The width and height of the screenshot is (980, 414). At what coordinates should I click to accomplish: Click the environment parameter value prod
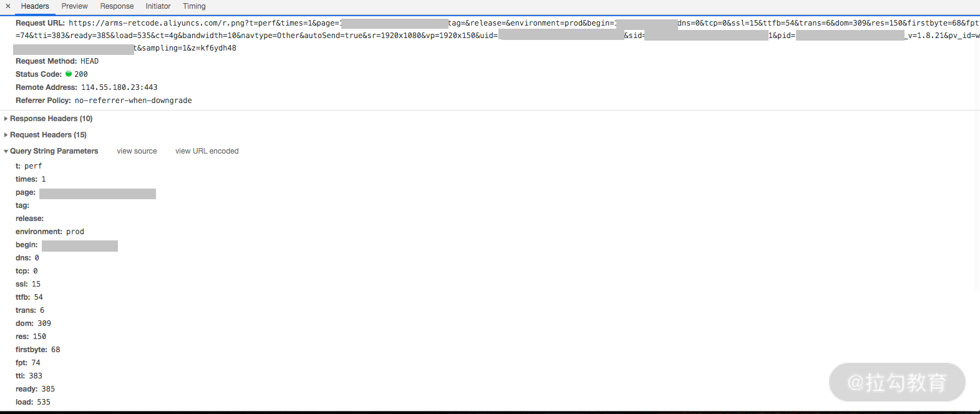(x=75, y=232)
